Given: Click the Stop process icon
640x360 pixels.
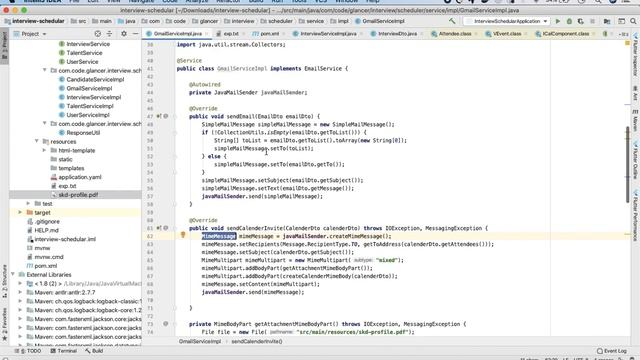Looking at the screenshot, I should [x=592, y=21].
